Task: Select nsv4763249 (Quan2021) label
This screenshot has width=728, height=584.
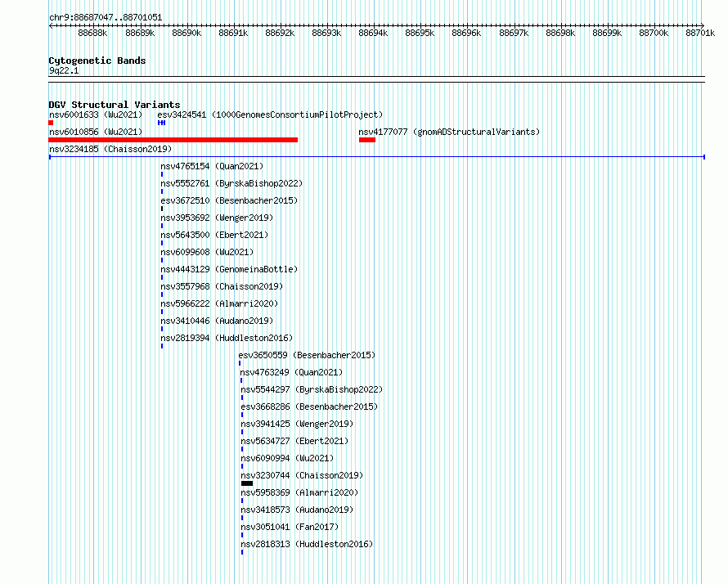Action: (291, 372)
